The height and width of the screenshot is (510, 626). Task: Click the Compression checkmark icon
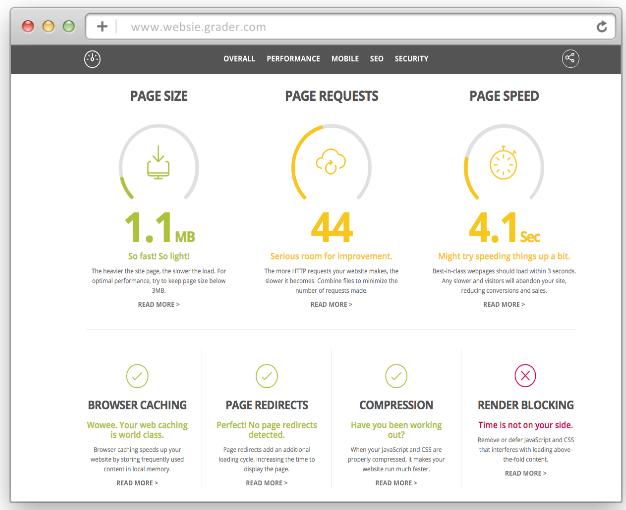(396, 376)
